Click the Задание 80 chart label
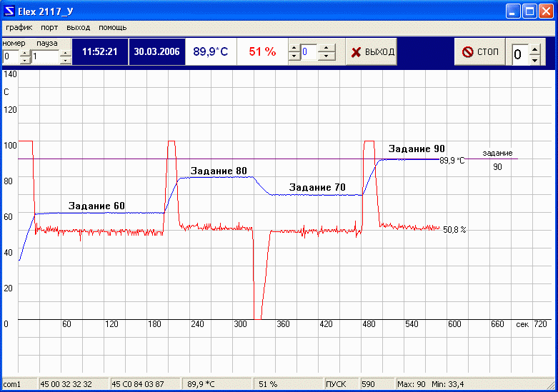 click(x=219, y=171)
